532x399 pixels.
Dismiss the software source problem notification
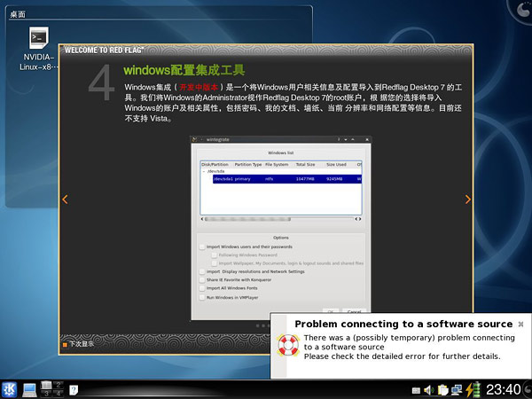coord(520,325)
